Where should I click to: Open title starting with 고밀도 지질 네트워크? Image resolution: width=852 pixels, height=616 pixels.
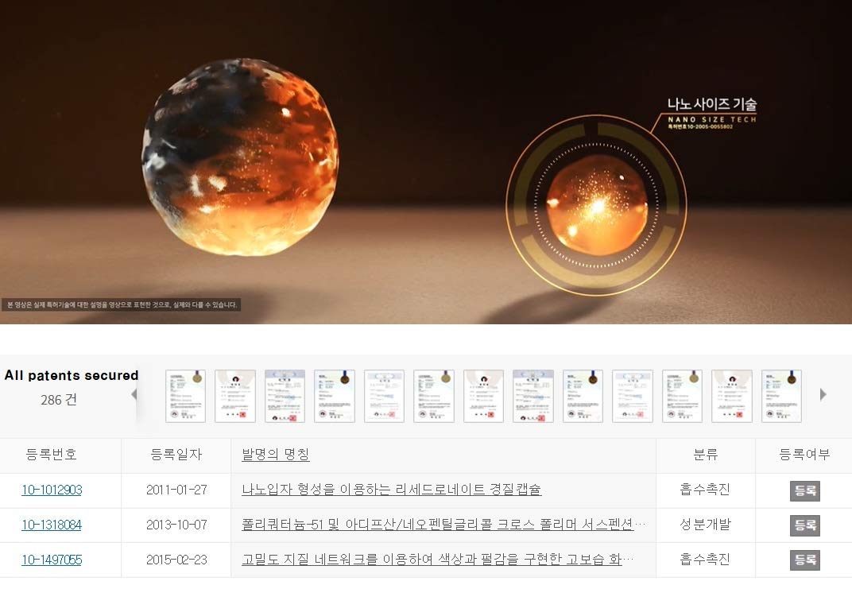click(x=437, y=559)
